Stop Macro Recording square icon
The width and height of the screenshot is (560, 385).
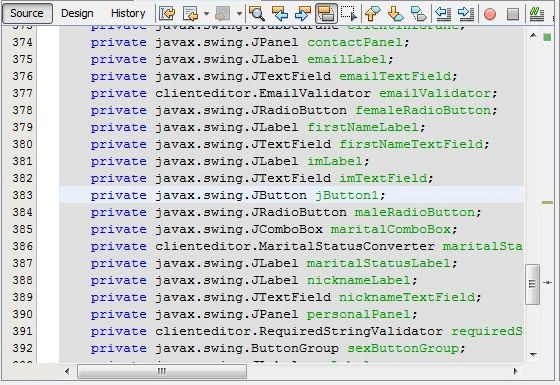click(513, 14)
